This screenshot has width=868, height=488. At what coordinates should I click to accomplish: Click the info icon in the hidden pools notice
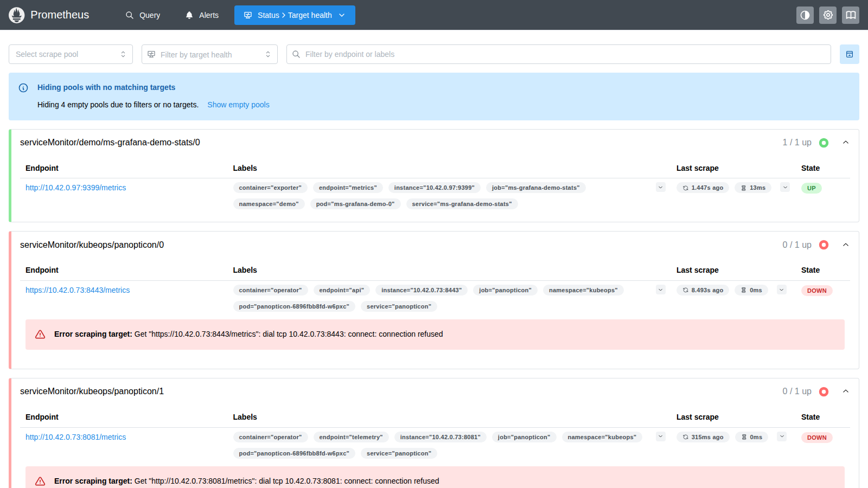23,88
